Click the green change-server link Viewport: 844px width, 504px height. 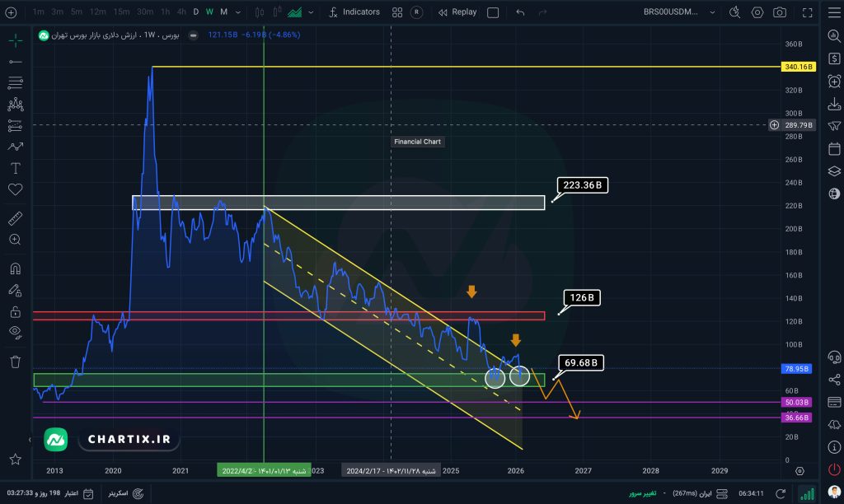642,493
